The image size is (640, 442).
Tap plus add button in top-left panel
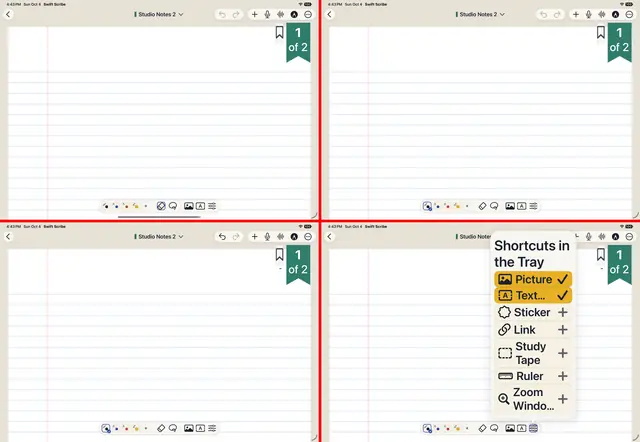pos(254,14)
